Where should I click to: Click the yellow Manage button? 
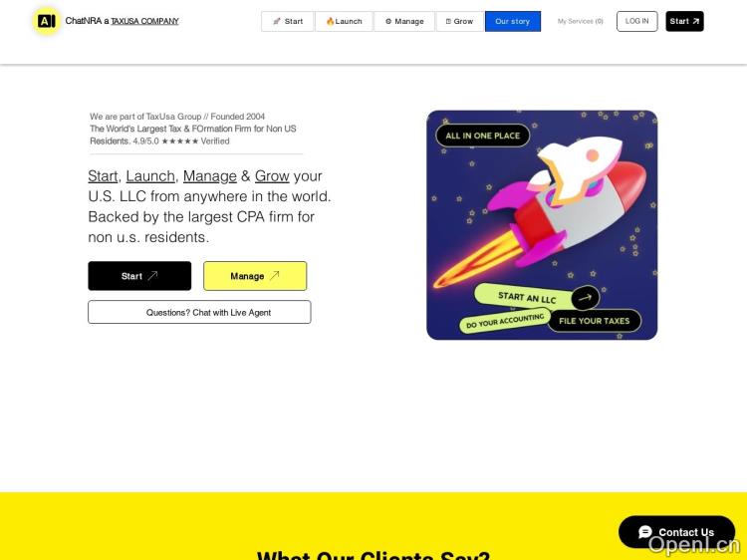255,276
